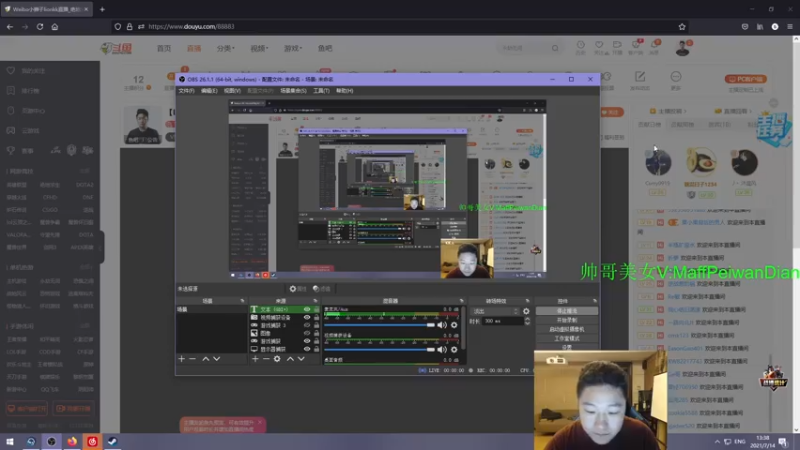800x450 pixels.
Task: Click the Start Recording button in OBS
Action: [567, 320]
